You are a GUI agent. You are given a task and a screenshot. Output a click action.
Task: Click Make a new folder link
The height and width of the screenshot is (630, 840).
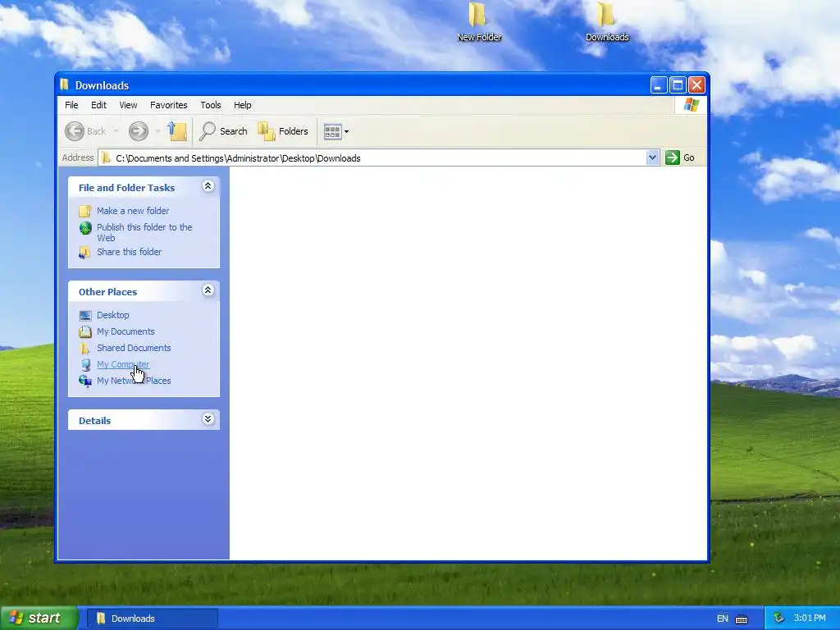coord(133,211)
